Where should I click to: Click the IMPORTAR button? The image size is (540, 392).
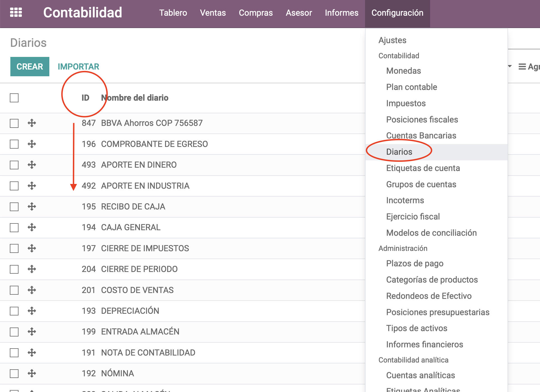[79, 67]
